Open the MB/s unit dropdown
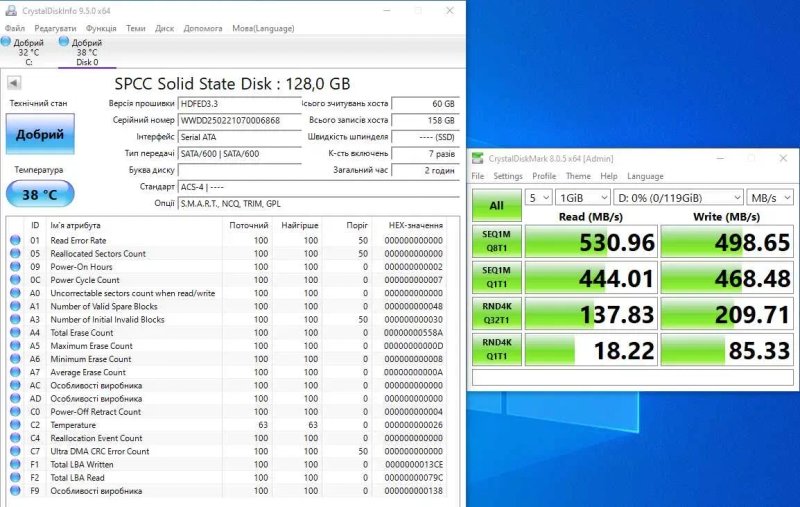Image resolution: width=800 pixels, height=507 pixels. tap(770, 197)
